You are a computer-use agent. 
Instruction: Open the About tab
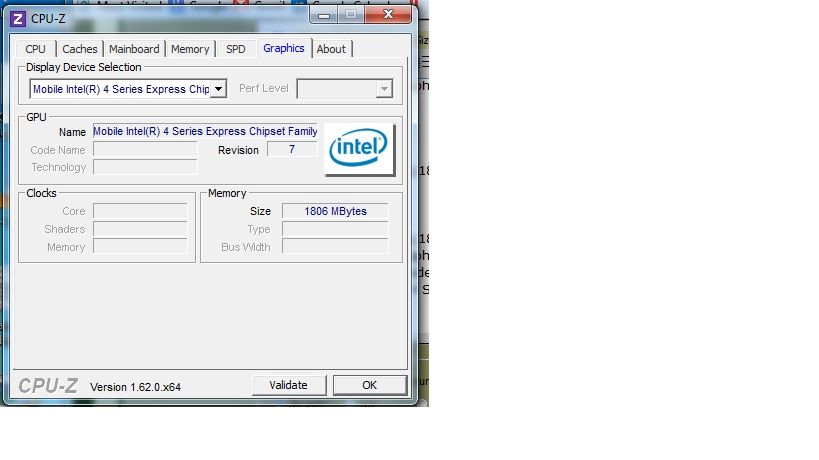point(331,49)
